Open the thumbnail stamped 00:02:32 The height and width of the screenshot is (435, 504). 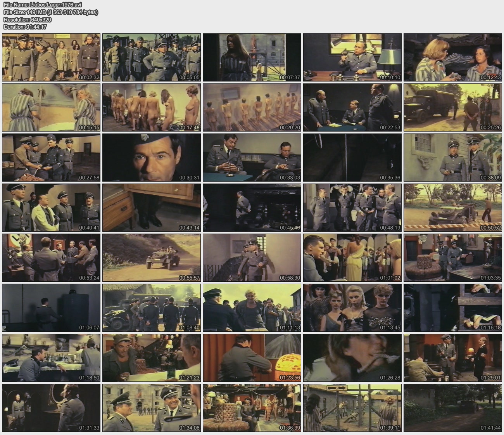(x=51, y=57)
